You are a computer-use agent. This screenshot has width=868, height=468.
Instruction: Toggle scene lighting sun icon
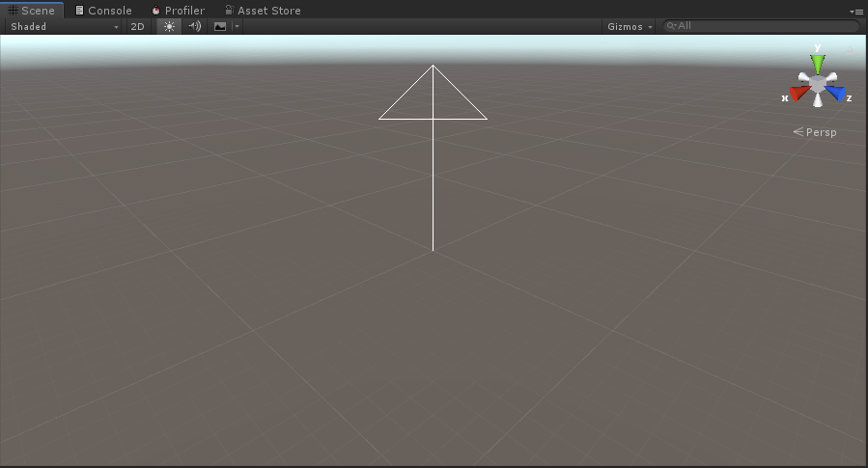(169, 26)
